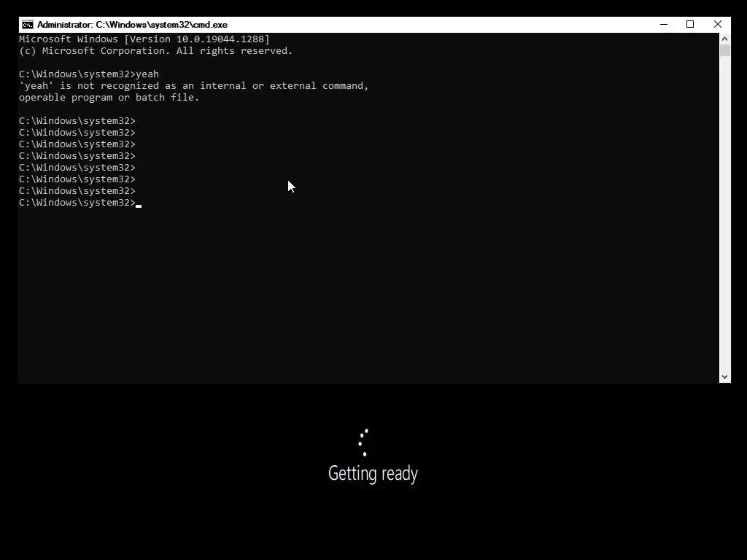Click the scrollbar down arrow
Viewport: 747px width, 560px height.
coord(724,377)
